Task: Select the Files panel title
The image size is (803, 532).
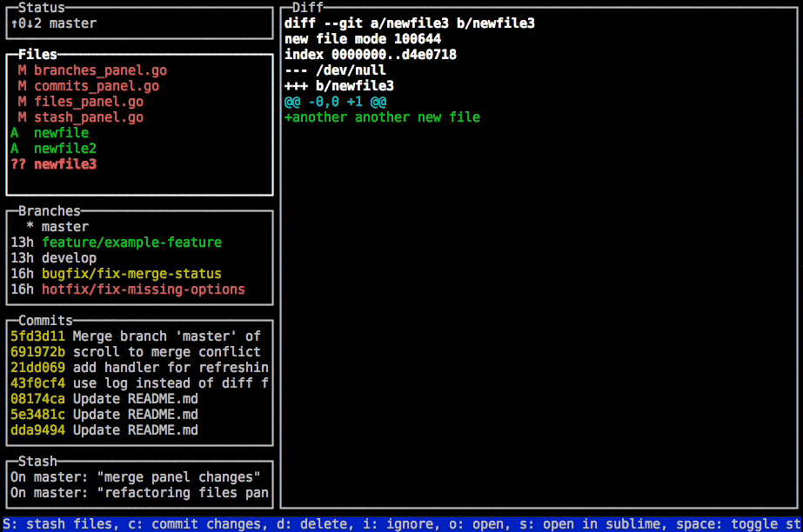Action: (x=37, y=54)
